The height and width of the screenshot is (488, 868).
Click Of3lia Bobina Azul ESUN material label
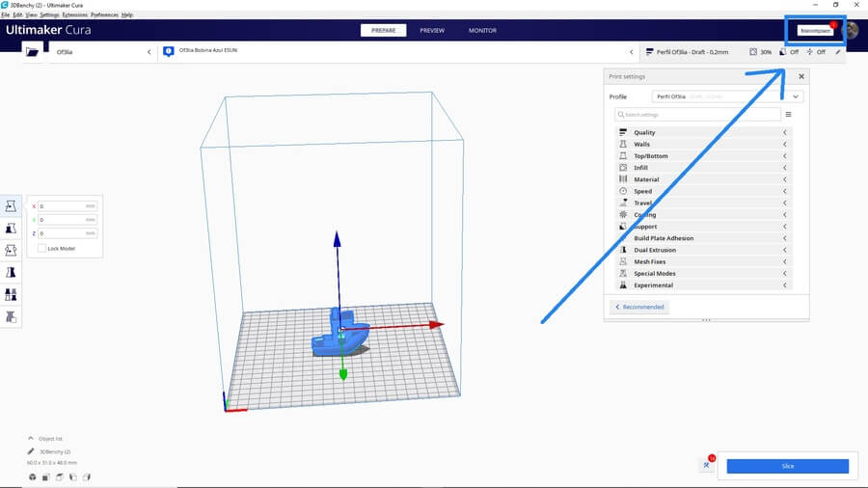click(x=207, y=50)
